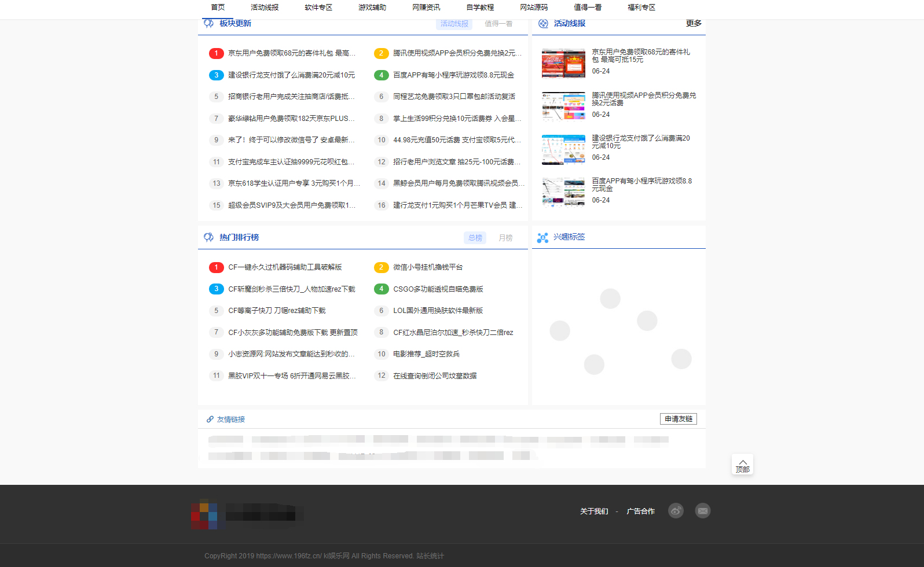Open item 8 掌上生活99积分兑换10元话费券

tap(457, 119)
